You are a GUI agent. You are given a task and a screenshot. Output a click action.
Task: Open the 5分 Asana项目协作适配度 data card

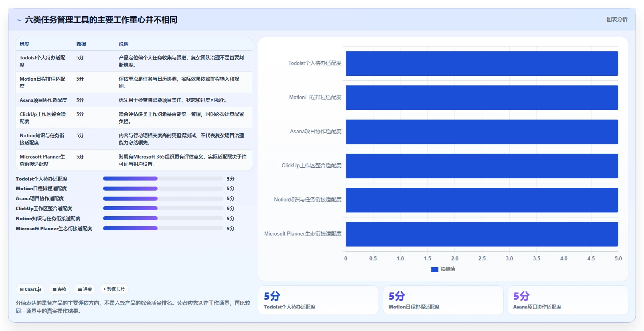click(568, 300)
